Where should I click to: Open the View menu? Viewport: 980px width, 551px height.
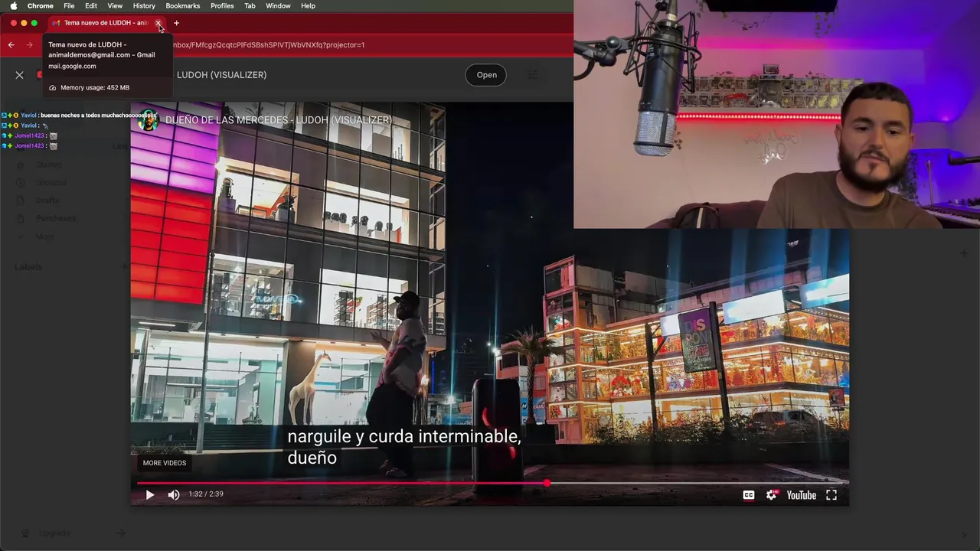[x=115, y=6]
